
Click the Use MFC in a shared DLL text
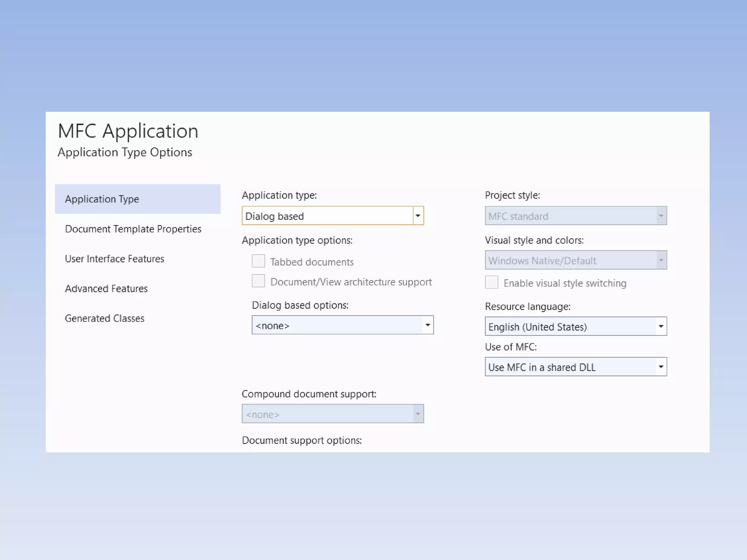pyautogui.click(x=542, y=367)
